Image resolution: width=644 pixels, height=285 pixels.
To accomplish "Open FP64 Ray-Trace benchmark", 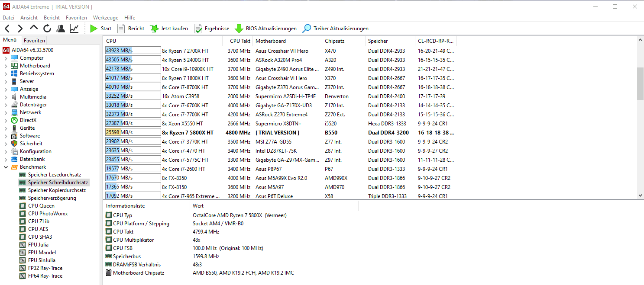I will pyautogui.click(x=45, y=276).
